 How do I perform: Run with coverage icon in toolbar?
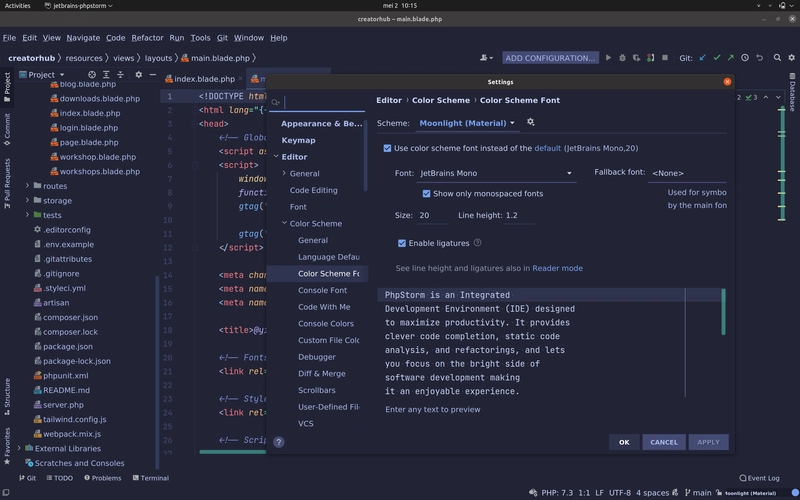[636, 58]
